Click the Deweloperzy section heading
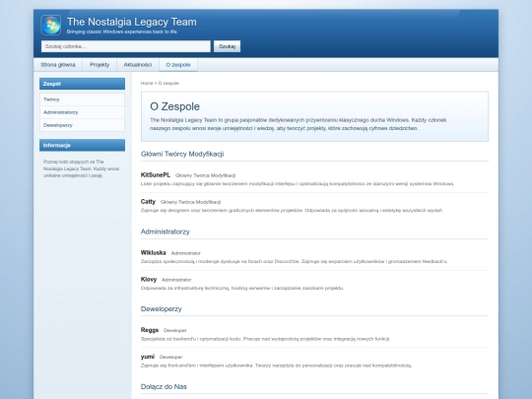 [162, 309]
